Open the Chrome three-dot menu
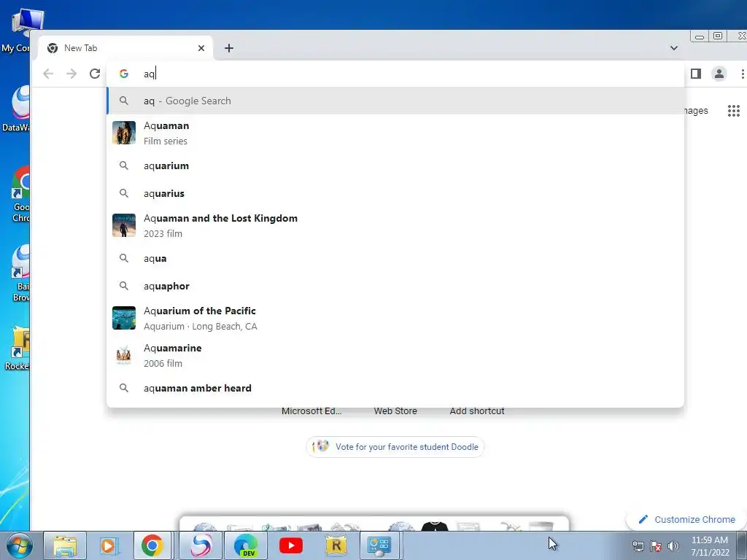The width and height of the screenshot is (747, 560). [x=742, y=74]
